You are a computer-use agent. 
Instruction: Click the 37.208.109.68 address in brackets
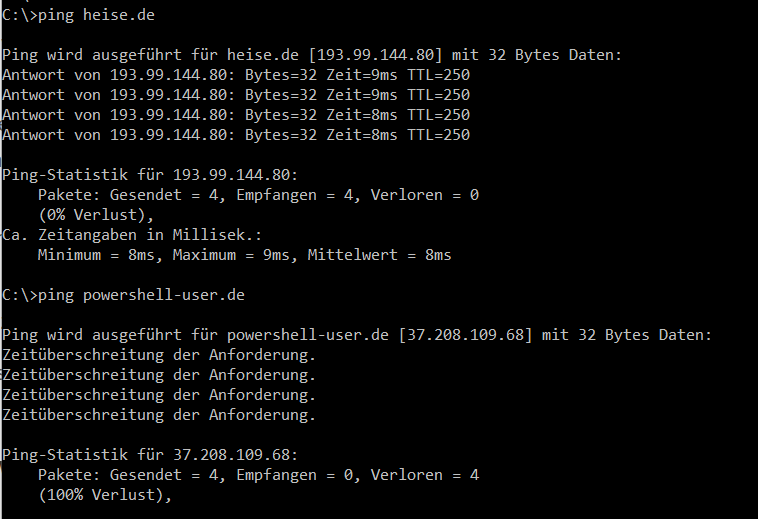point(465,335)
